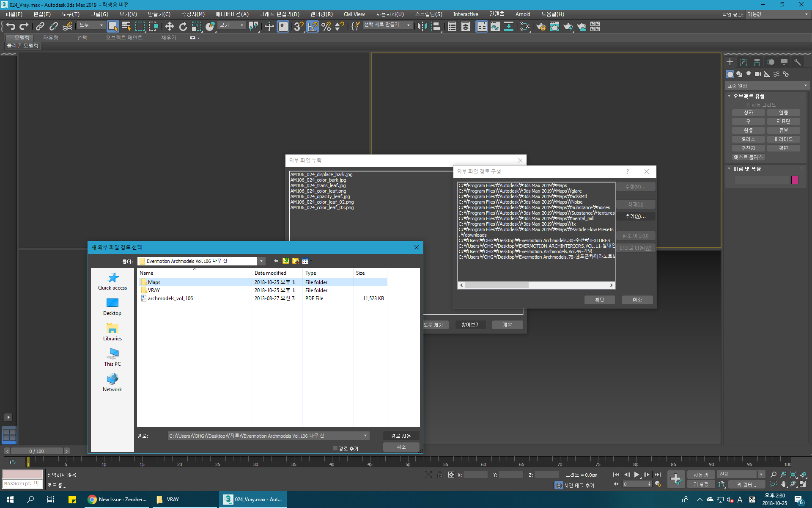Click Play Animation button
The image size is (812, 508).
pos(636,475)
